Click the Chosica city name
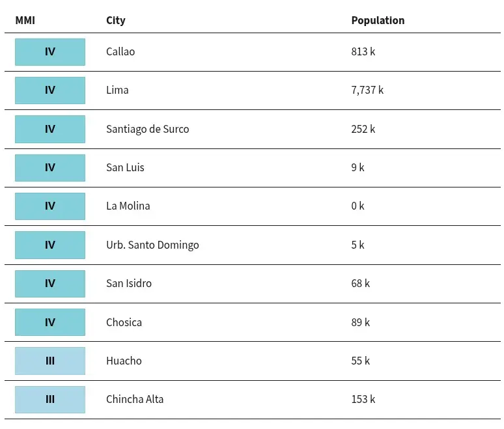The image size is (504, 429). point(124,322)
